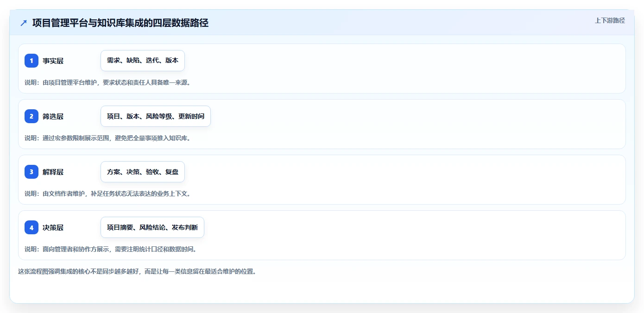This screenshot has width=644, height=313.
Task: Click the 上下游路径 label at top right
Action: 610,20
